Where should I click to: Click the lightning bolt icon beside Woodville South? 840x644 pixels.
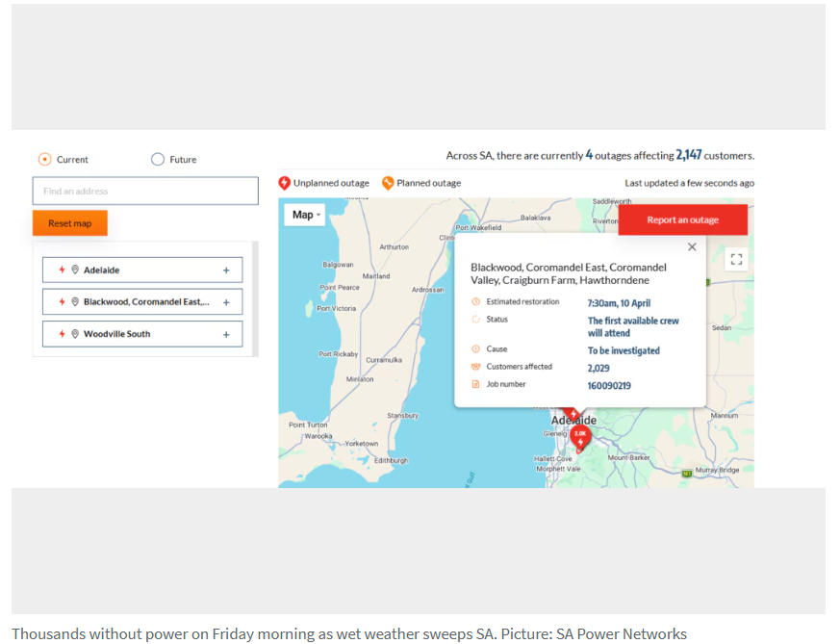[x=63, y=334]
